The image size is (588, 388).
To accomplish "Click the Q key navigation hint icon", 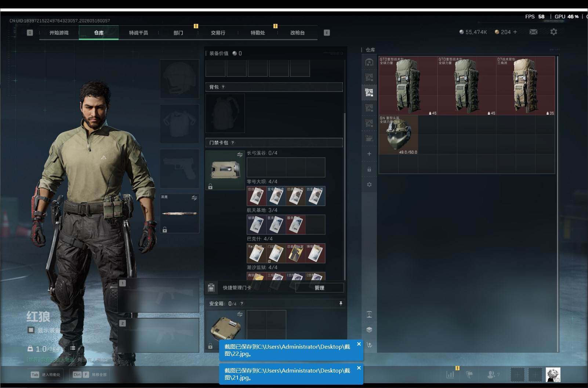I will 30,33.
